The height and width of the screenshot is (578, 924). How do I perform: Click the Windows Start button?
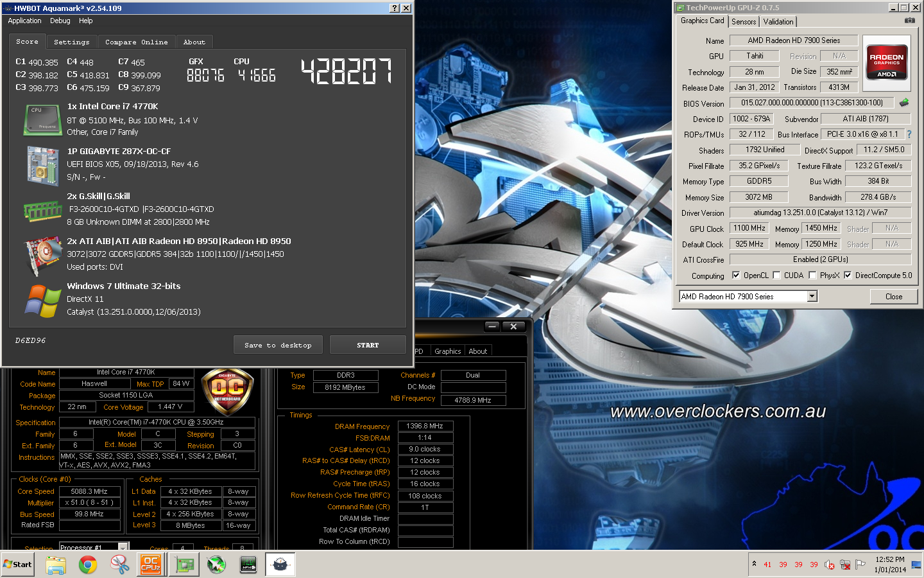pos(17,565)
